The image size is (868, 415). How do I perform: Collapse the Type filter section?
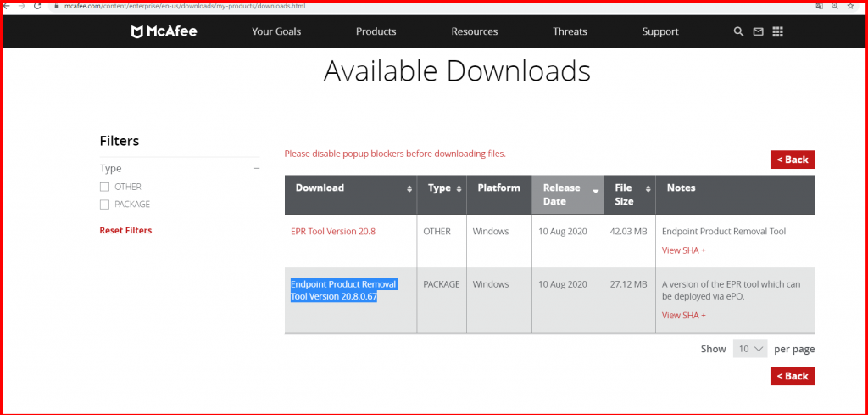257,168
